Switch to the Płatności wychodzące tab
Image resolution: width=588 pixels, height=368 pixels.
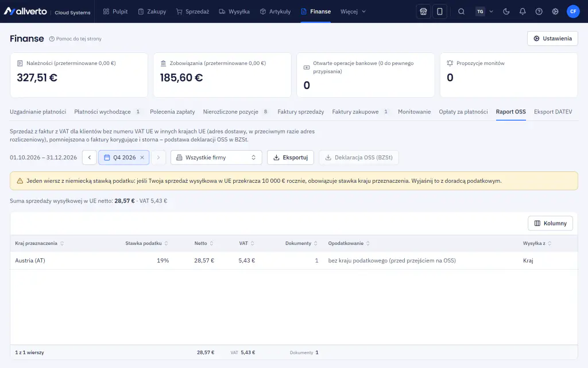point(107,112)
